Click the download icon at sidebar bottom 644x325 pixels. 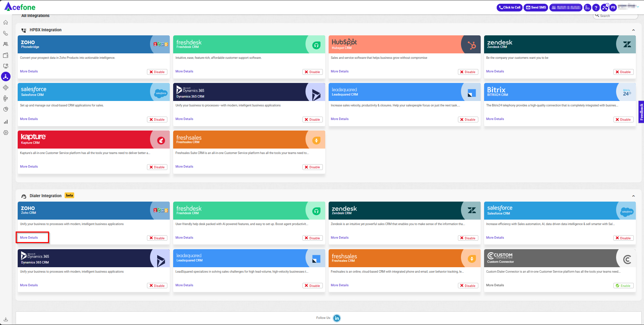tap(6, 319)
